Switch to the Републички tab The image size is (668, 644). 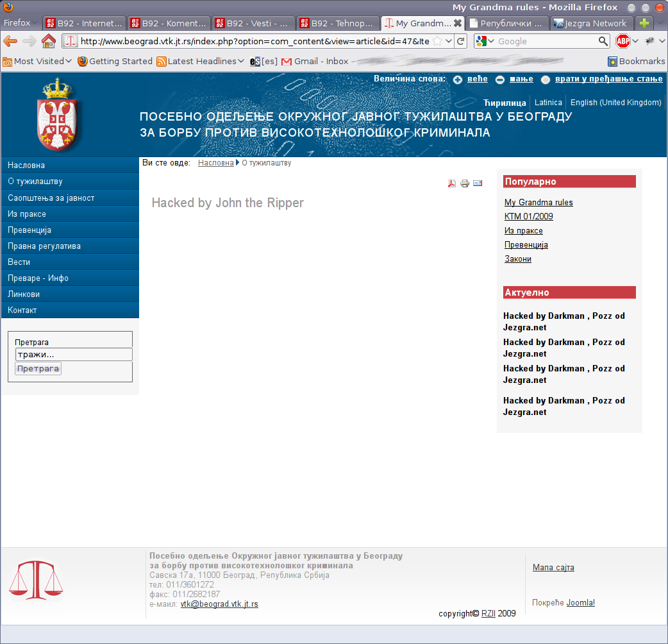pyautogui.click(x=506, y=23)
